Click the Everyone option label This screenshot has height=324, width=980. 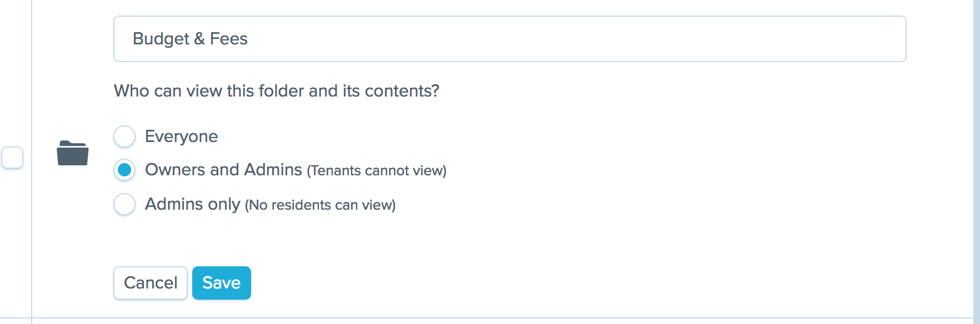click(x=181, y=136)
